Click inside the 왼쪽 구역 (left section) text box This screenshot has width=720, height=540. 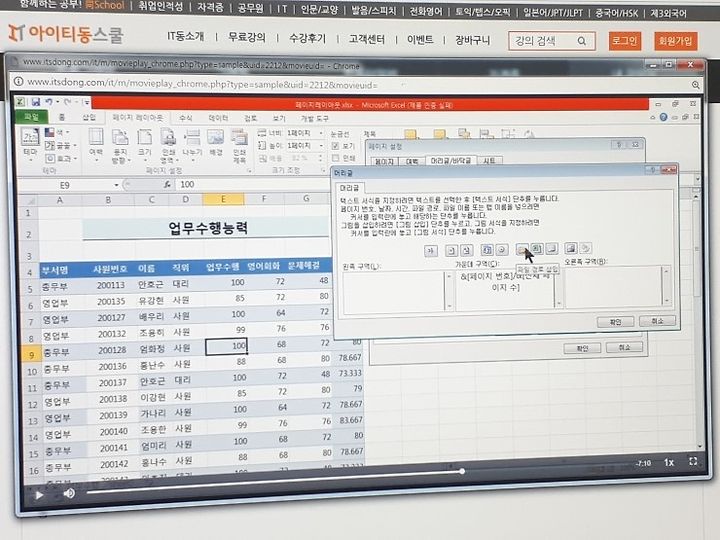click(x=394, y=292)
